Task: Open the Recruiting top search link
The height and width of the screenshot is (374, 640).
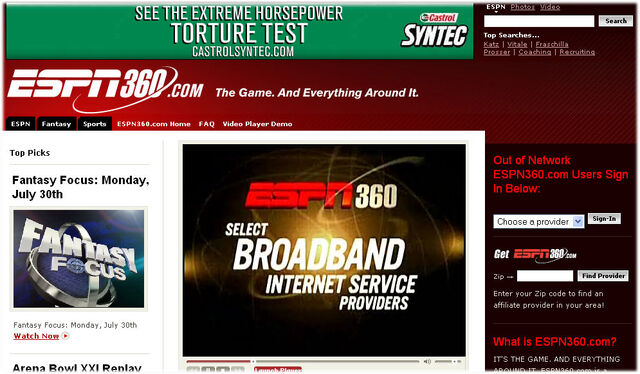Action: point(577,52)
